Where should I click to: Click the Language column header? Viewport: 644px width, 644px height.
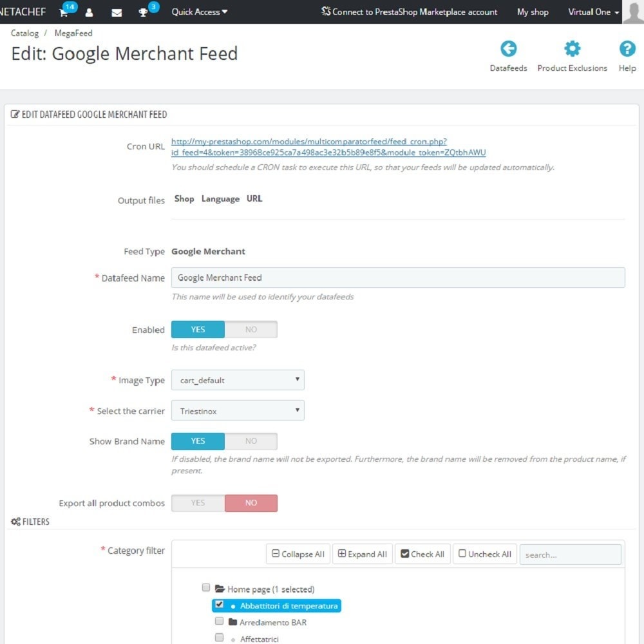click(x=220, y=199)
